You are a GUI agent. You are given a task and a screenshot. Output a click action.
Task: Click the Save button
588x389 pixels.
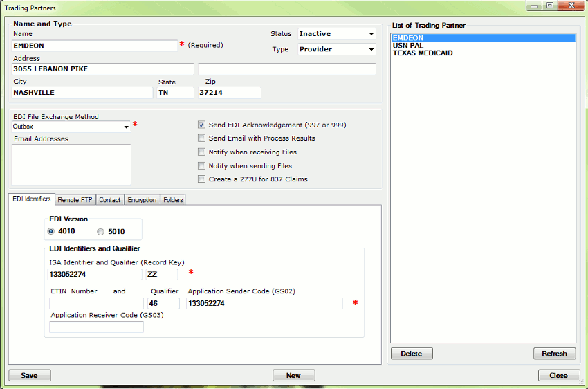tap(29, 375)
